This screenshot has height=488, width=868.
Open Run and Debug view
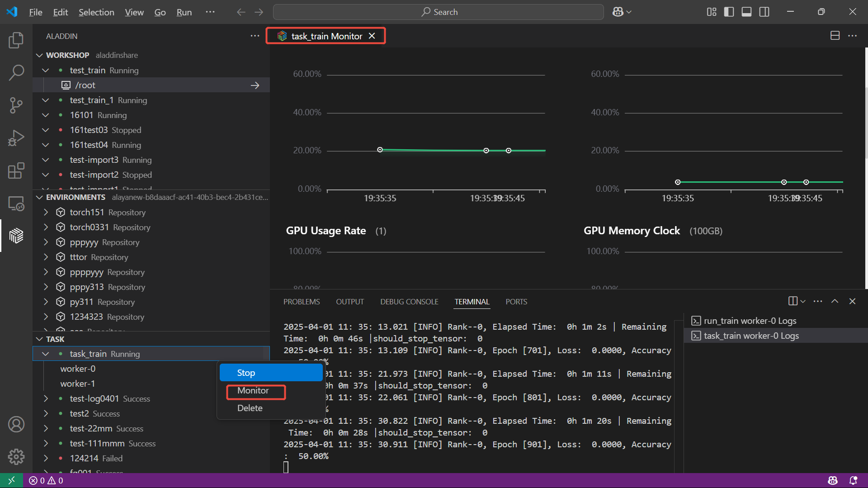point(16,138)
